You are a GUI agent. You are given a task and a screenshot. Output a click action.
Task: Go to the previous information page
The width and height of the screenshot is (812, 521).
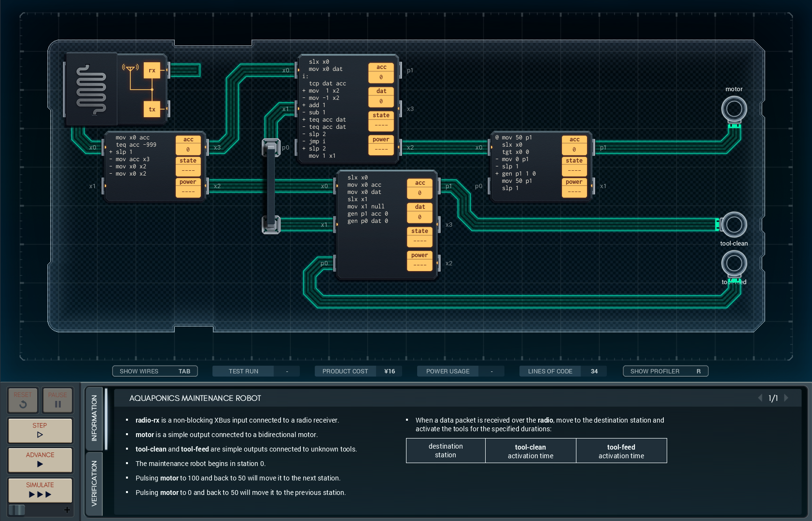tap(760, 398)
